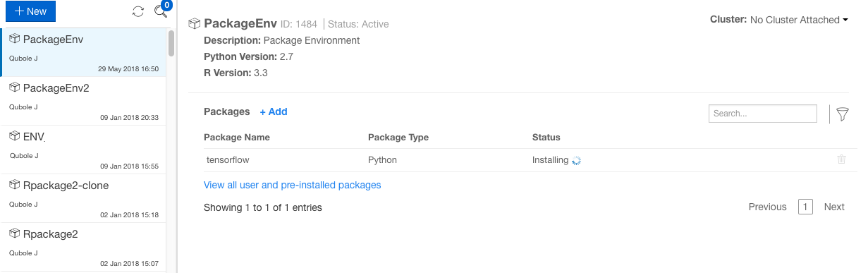
Task: Select the ENV environment entry
Action: pyautogui.click(x=83, y=150)
